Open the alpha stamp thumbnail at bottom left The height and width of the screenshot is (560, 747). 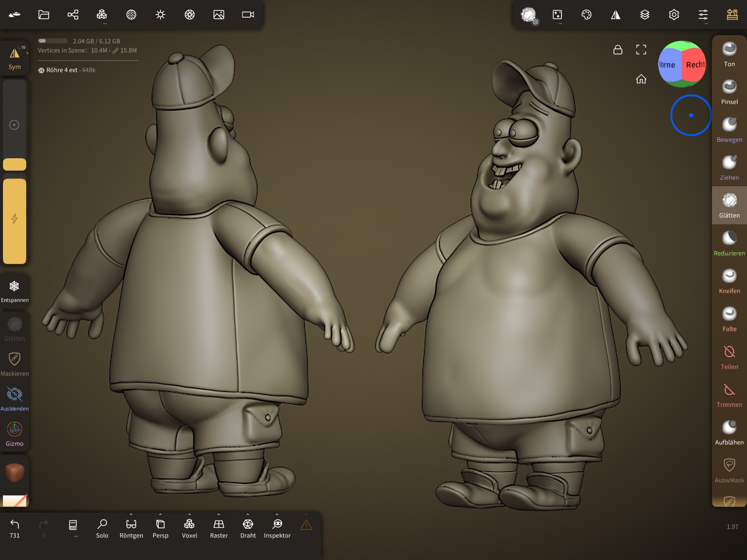pos(15,500)
